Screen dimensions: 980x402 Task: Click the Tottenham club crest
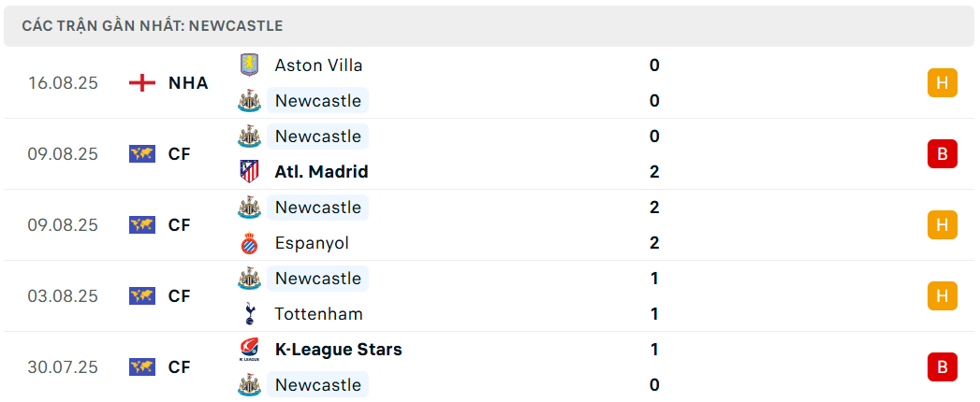tap(249, 313)
